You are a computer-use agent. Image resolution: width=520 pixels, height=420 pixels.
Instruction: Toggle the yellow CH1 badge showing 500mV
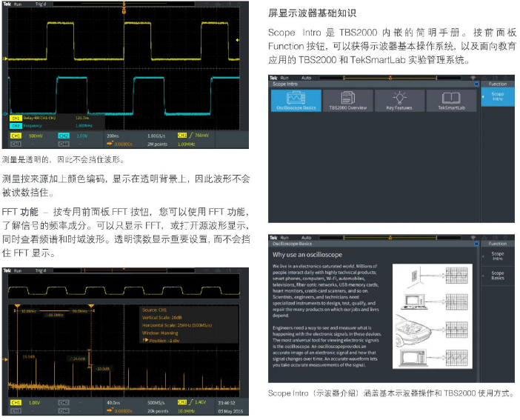15,136
